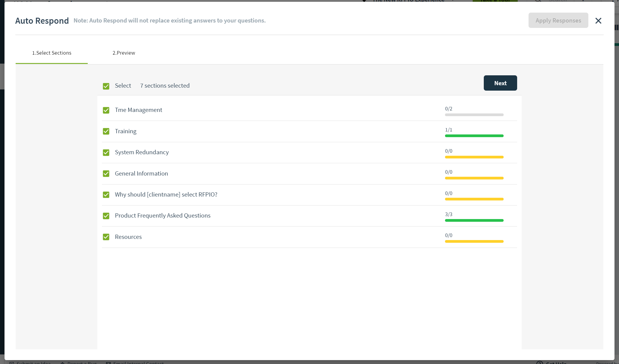
Task: Click the Apply Responses button
Action: coord(558,20)
